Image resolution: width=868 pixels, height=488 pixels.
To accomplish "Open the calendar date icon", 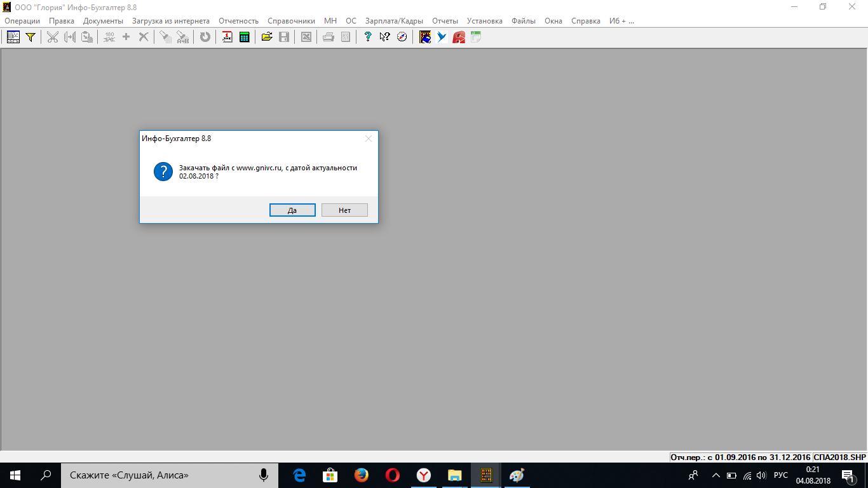I will click(227, 37).
